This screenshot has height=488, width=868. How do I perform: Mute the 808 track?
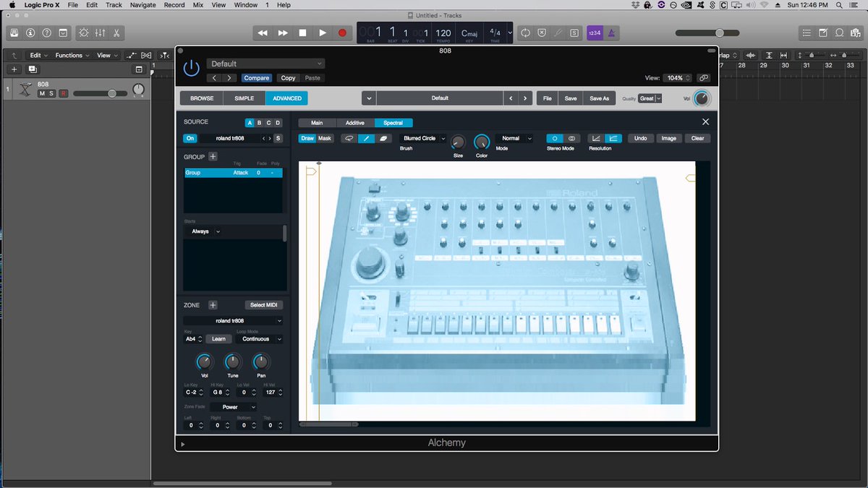point(42,93)
